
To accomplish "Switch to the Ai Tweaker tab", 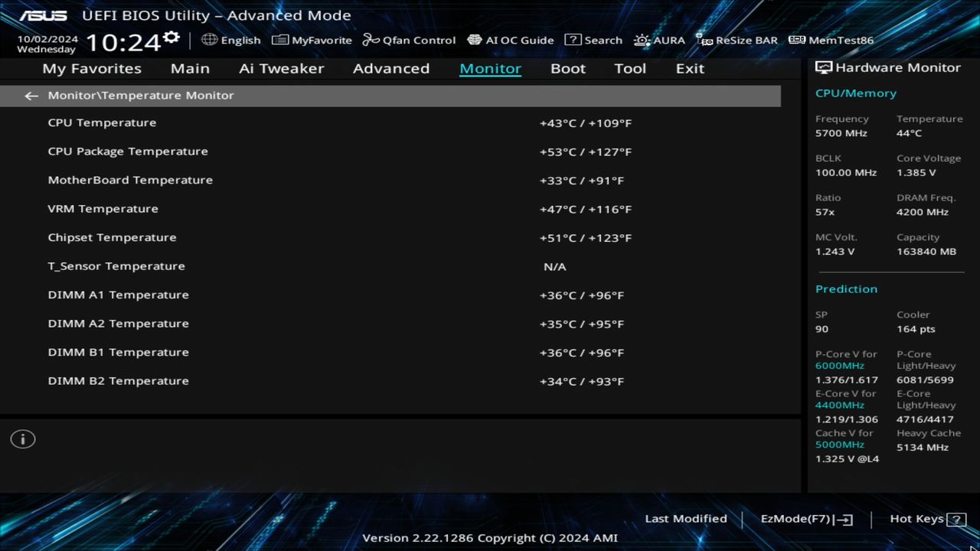I will [x=281, y=68].
